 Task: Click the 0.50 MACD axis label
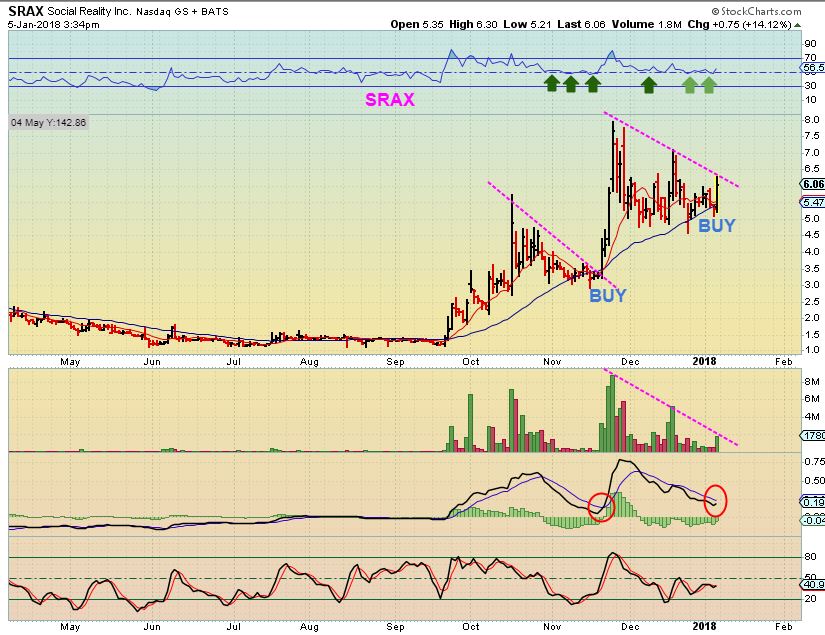click(814, 481)
